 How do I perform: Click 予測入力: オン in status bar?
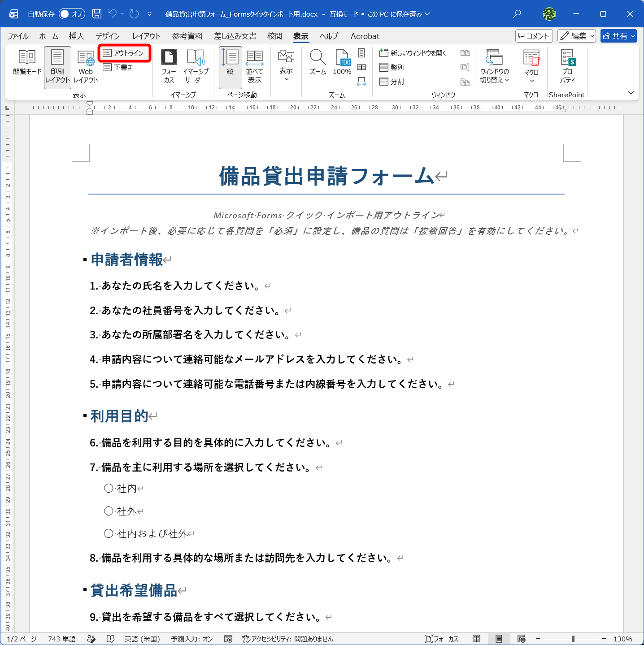pyautogui.click(x=192, y=639)
